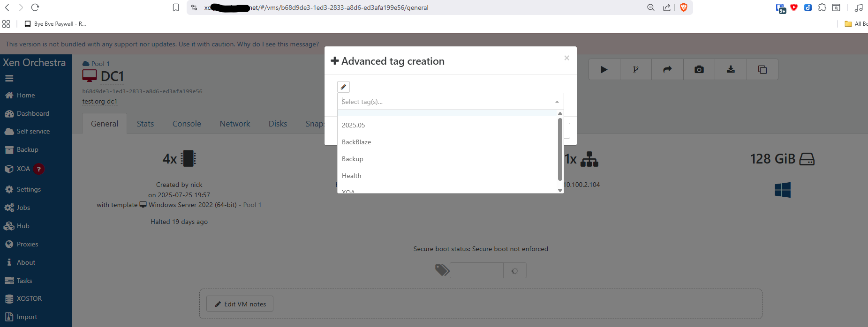Click the tag icon below secure boot status

442,270
